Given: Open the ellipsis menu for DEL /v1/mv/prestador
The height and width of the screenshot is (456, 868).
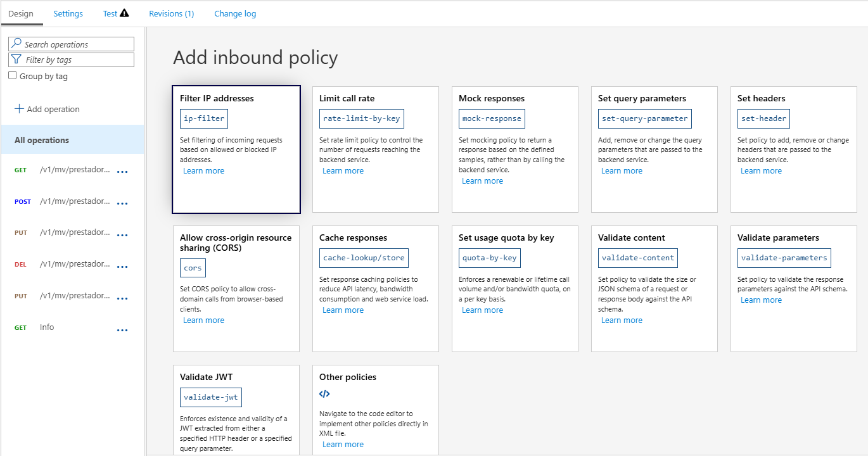Looking at the screenshot, I should tap(123, 267).
